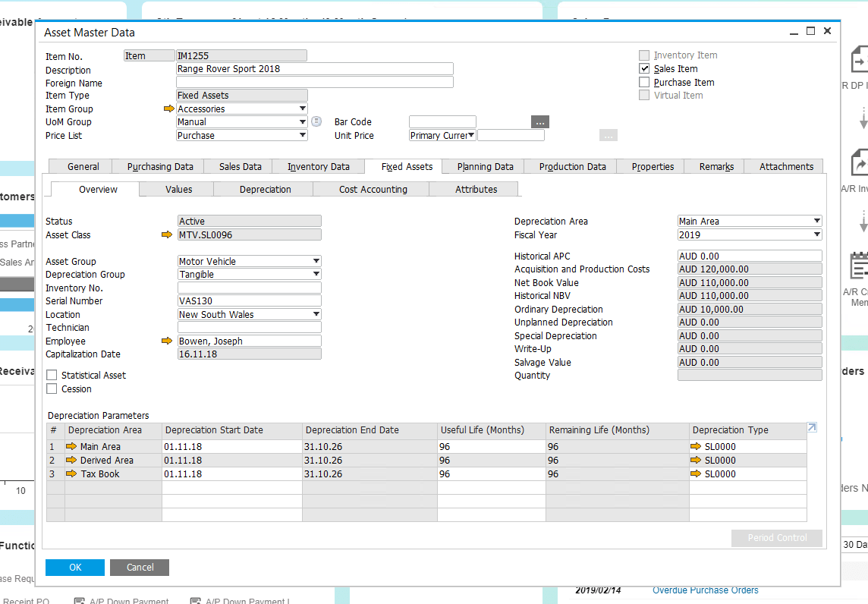Open the Depreciation sub-tab
Viewport: 868px width, 604px height.
point(265,190)
